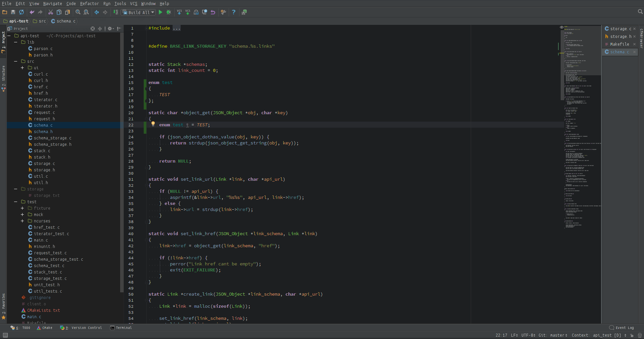This screenshot has width=644, height=339.
Task: Collapse the lib folder in the tree
Action: [16, 42]
